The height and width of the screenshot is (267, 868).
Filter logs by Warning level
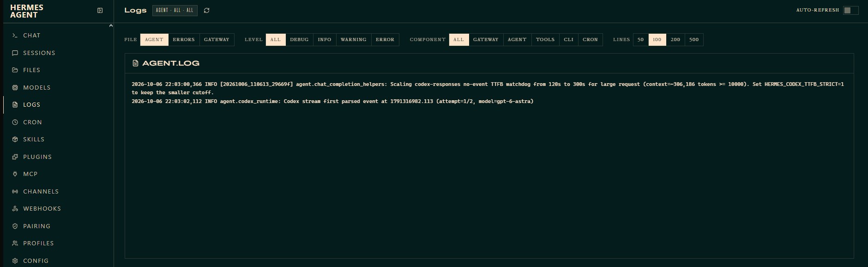pyautogui.click(x=354, y=40)
